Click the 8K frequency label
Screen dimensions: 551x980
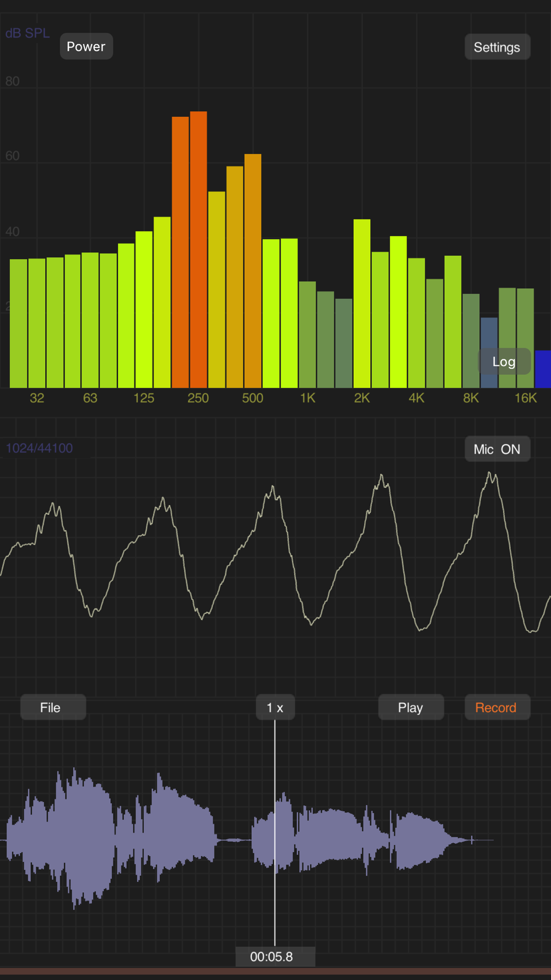click(471, 398)
